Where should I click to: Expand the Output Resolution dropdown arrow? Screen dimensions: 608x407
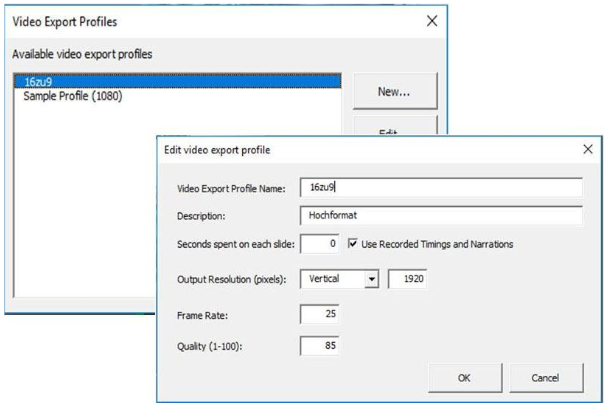pos(371,277)
